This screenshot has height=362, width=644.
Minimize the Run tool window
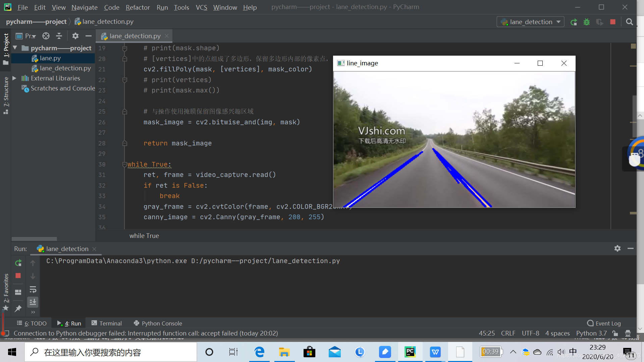pos(631,248)
